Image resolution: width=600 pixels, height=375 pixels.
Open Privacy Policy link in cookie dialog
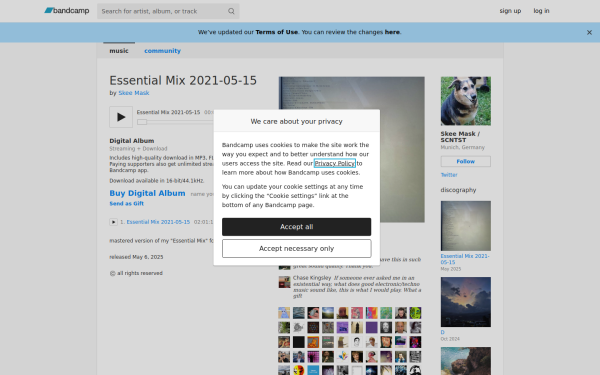335,163
